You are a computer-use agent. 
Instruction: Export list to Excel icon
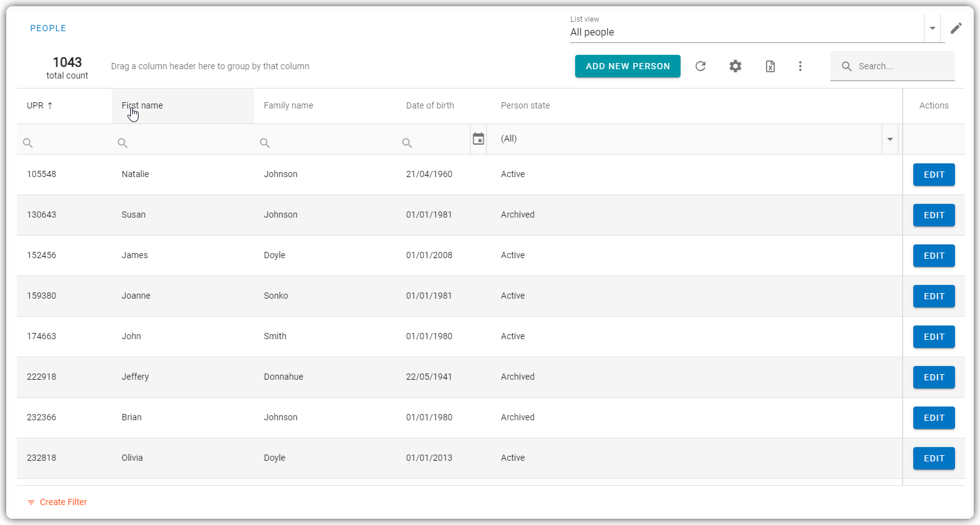click(x=770, y=66)
